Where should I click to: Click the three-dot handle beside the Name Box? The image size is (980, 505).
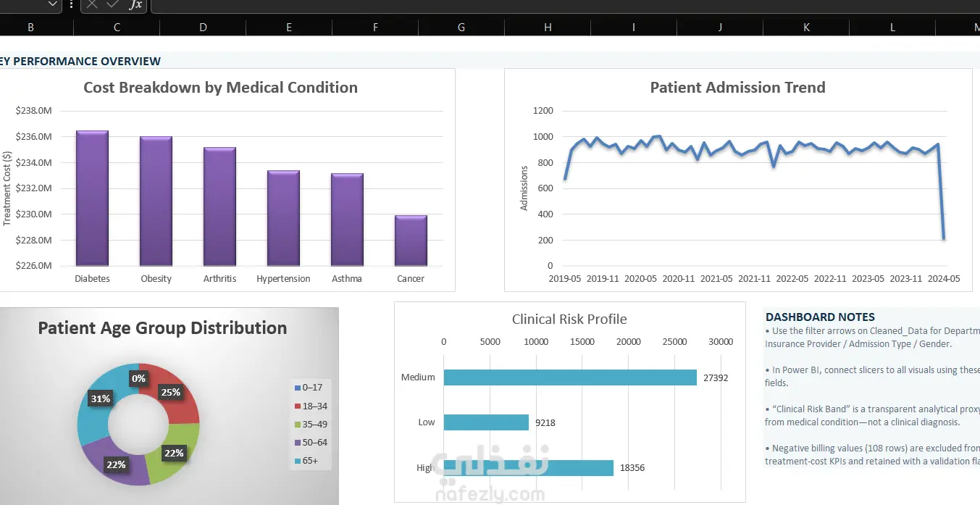click(71, 4)
